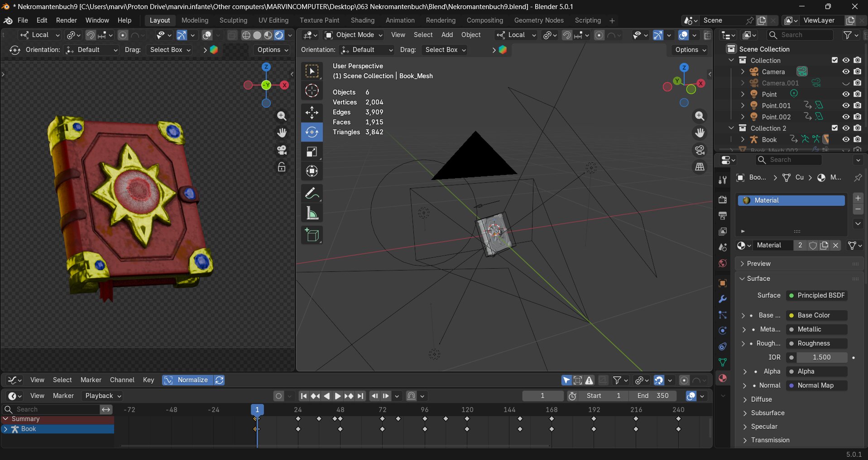The image size is (868, 460).
Task: Uncheck Collection 2 exclude checkbox
Action: pyautogui.click(x=834, y=128)
